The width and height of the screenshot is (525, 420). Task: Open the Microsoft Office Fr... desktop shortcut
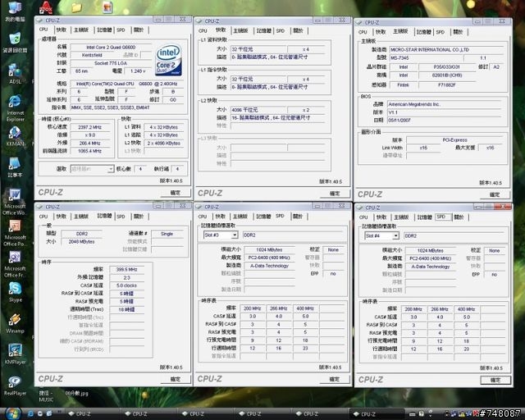coord(15,265)
